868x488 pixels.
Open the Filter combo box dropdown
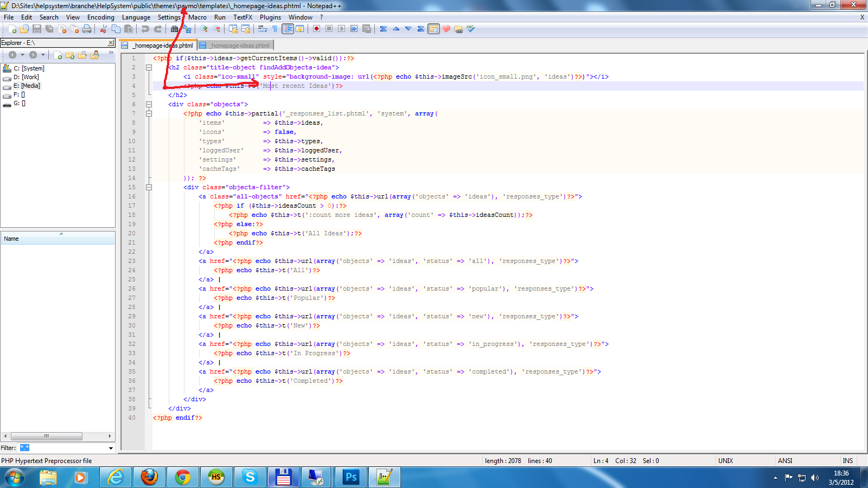click(x=111, y=448)
